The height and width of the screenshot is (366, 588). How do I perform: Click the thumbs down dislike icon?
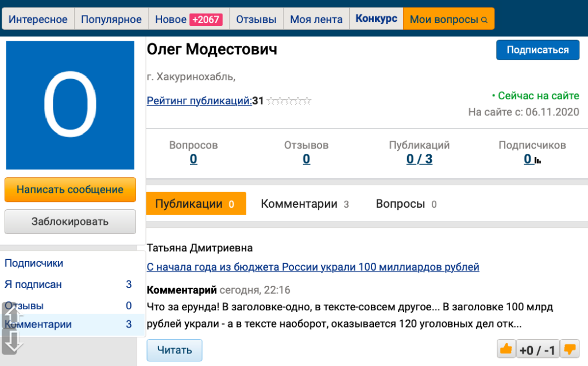[569, 349]
